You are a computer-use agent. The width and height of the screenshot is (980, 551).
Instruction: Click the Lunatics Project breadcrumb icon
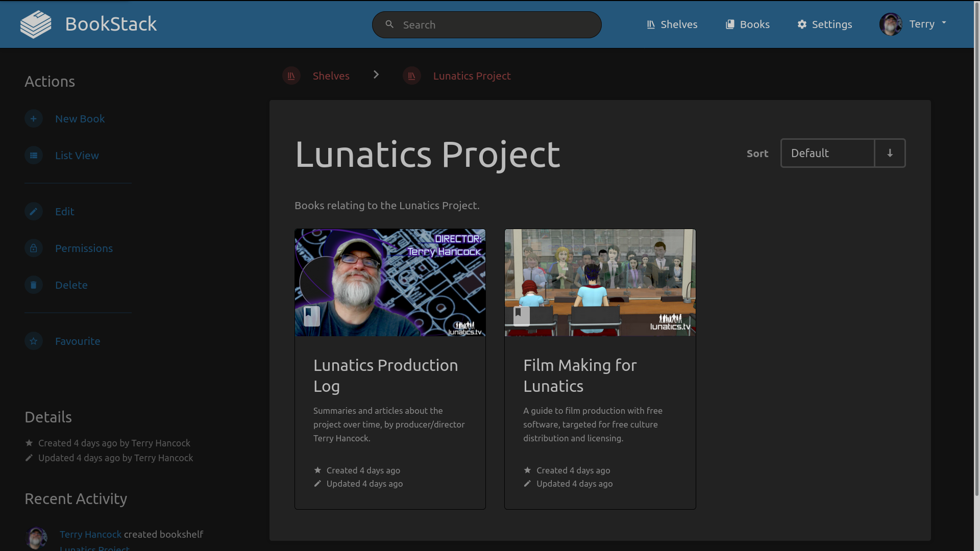(x=412, y=76)
